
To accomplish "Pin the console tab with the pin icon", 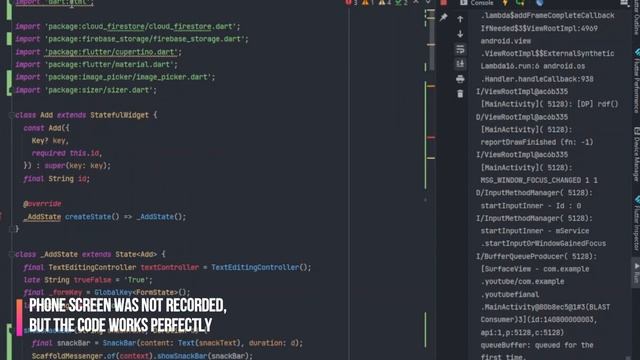I will (x=444, y=17).
